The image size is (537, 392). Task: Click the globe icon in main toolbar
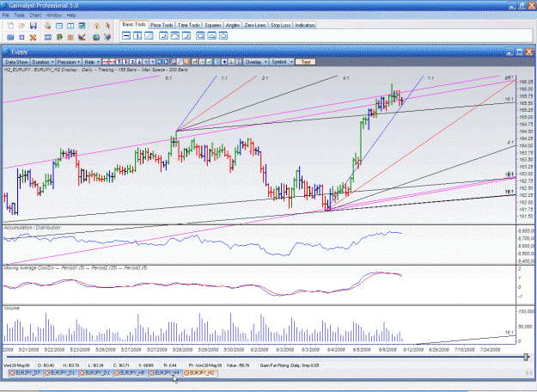96,37
